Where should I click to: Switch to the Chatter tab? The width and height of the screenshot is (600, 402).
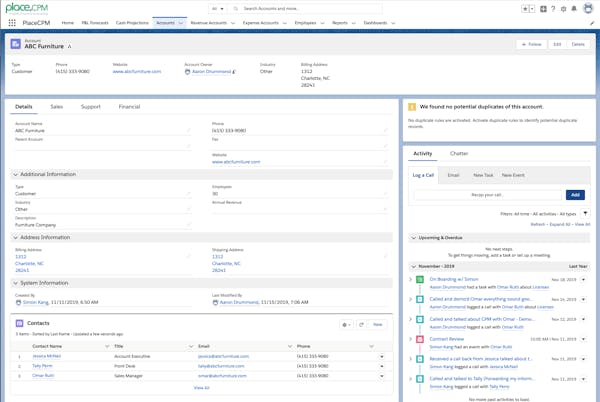459,154
